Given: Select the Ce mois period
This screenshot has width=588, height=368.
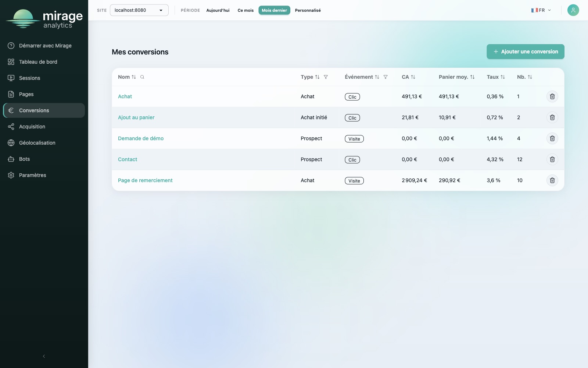Looking at the screenshot, I should pos(245,10).
